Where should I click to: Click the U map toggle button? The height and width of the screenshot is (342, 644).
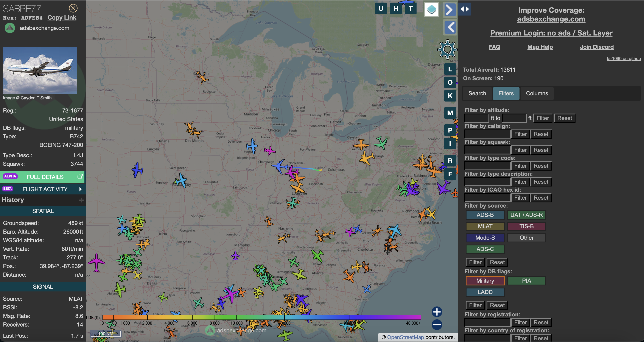pyautogui.click(x=381, y=8)
